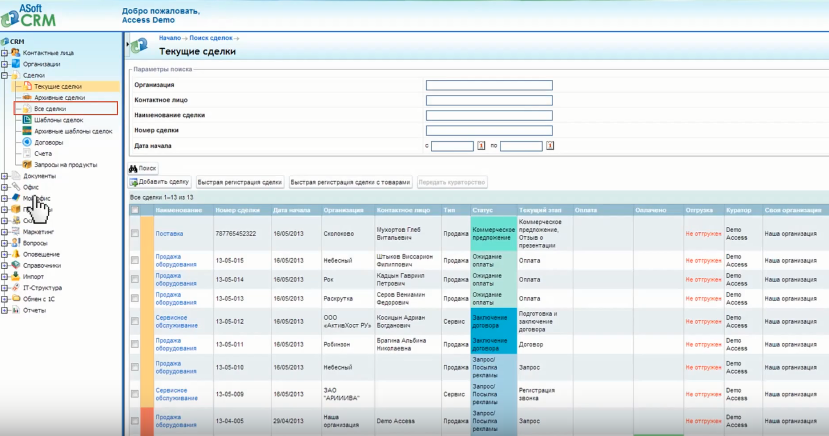Toggle the select-all checkbox in table header

click(x=135, y=210)
